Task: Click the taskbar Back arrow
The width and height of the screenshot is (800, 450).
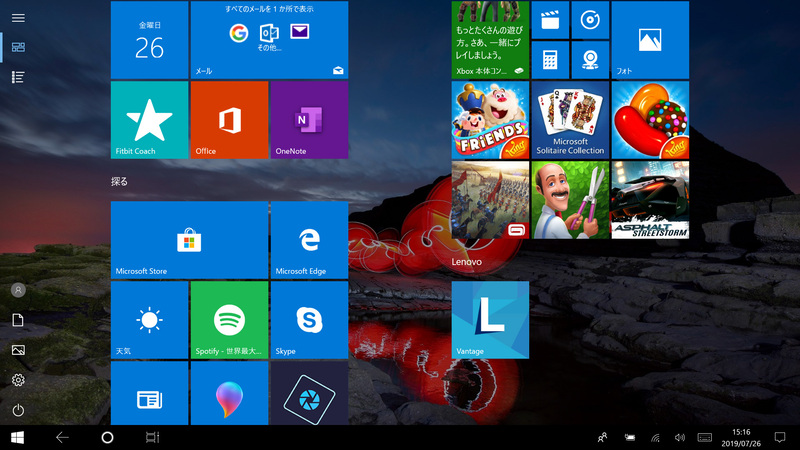Action: (62, 437)
